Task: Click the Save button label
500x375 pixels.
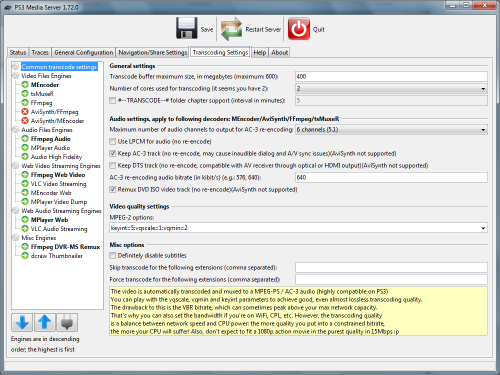Action: pos(207,29)
